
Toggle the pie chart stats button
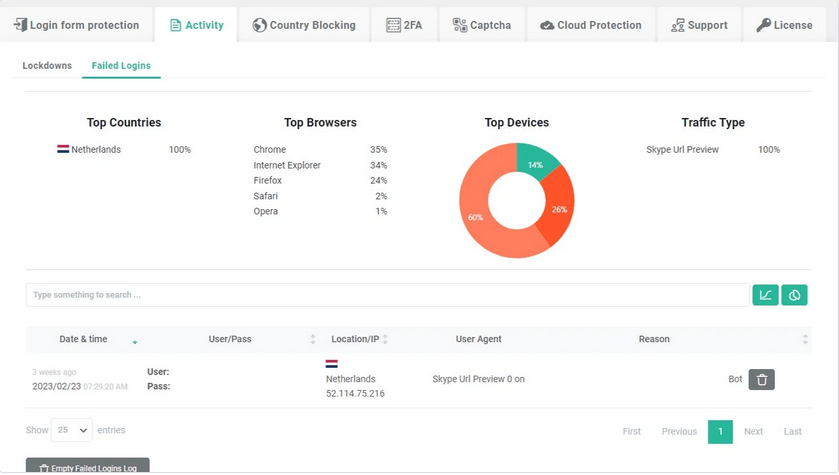794,295
